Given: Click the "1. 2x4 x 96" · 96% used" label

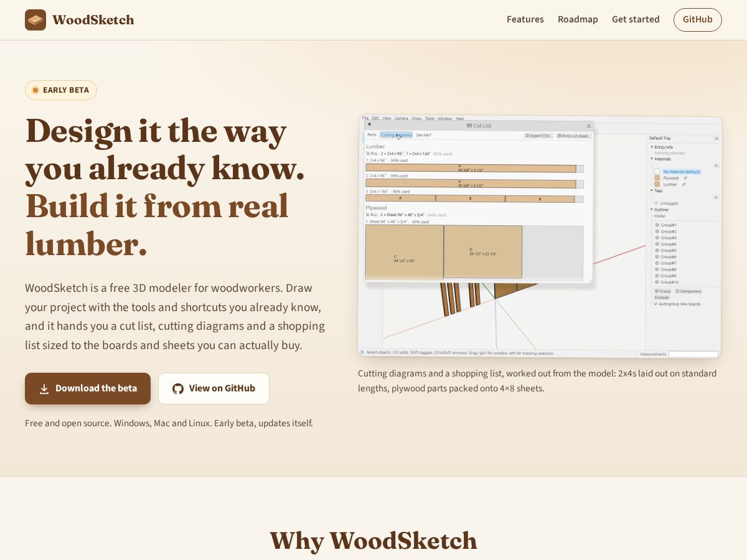Looking at the screenshot, I should [387, 161].
